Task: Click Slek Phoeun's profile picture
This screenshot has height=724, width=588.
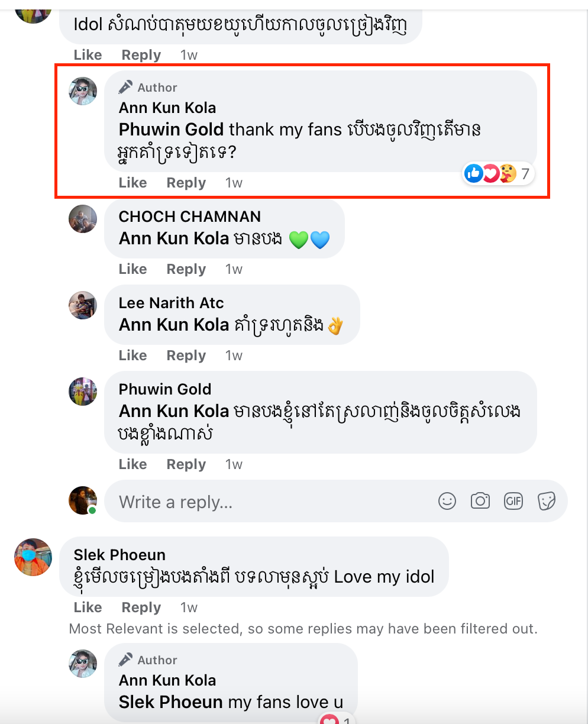Action: (x=33, y=557)
